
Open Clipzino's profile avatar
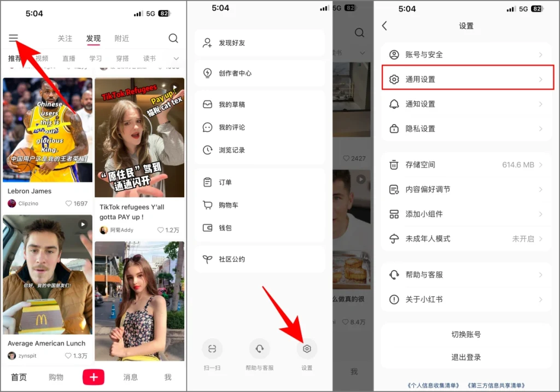(x=12, y=203)
